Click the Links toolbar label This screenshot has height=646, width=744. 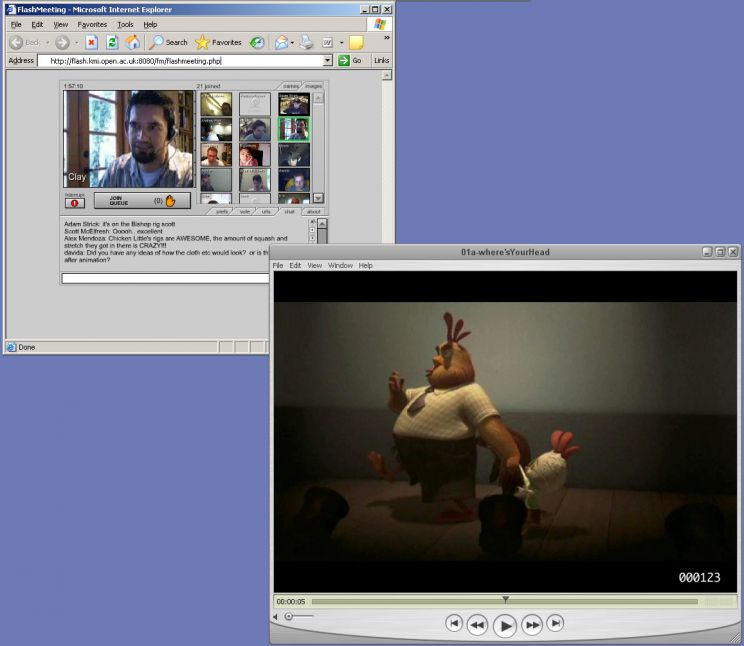tap(381, 60)
